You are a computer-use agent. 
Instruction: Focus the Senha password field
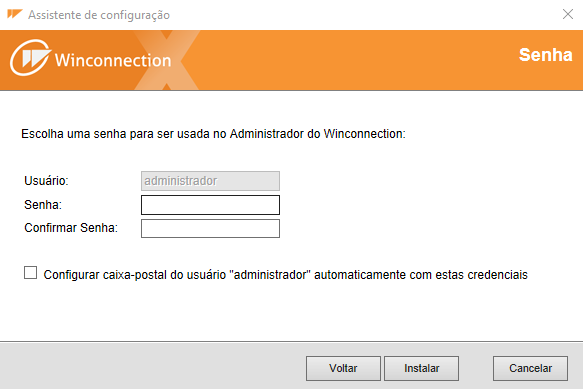click(x=210, y=205)
